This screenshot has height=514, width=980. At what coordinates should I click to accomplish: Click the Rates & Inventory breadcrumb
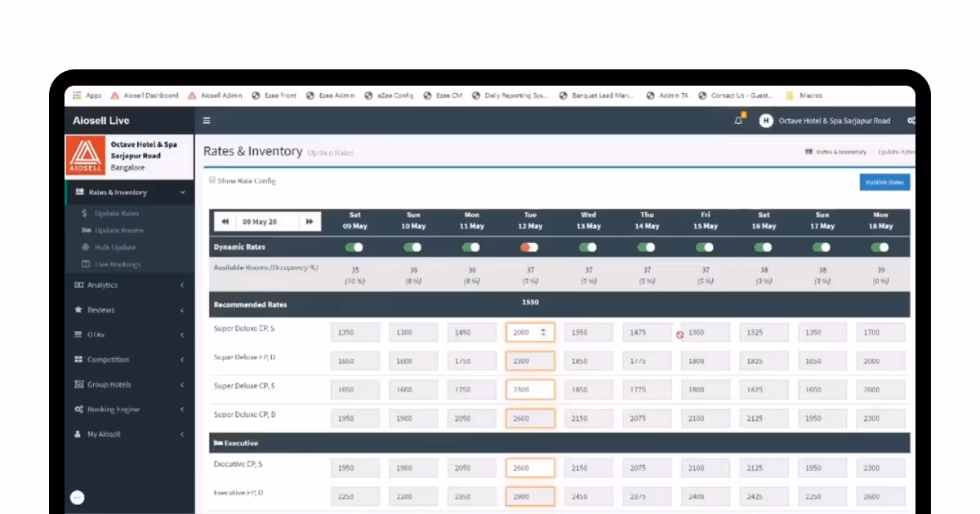(835, 152)
